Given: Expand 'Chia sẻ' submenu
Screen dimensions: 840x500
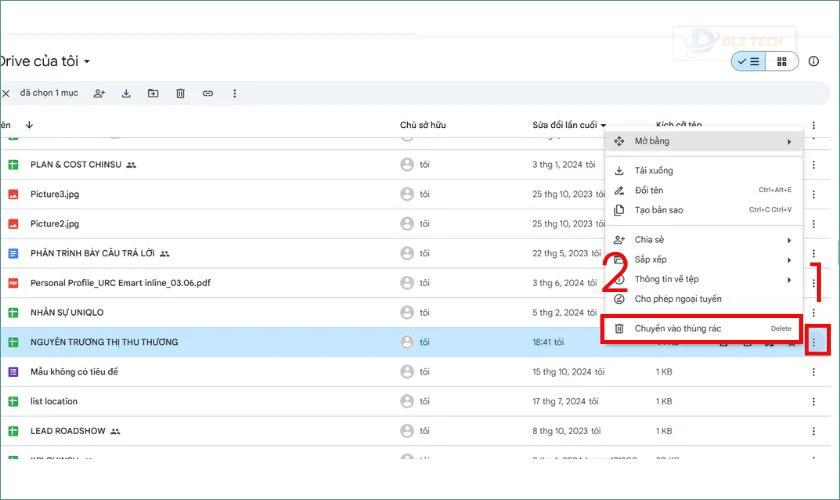Looking at the screenshot, I should coord(704,240).
